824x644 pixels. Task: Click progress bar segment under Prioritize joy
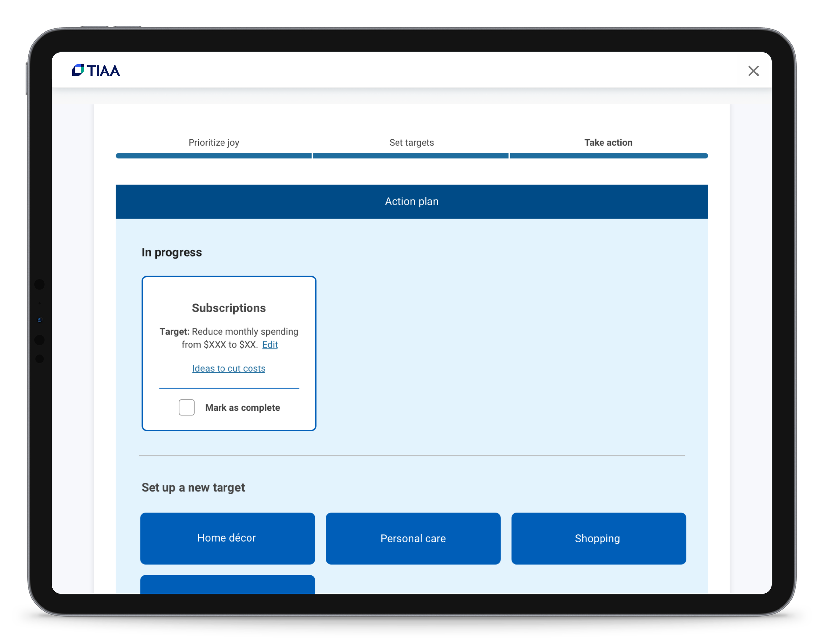pyautogui.click(x=214, y=156)
